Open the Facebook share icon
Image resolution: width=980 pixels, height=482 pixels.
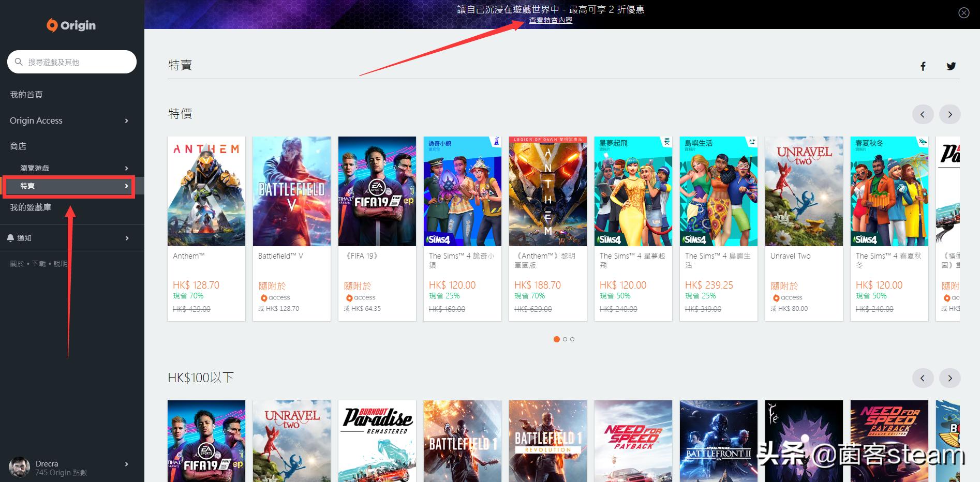click(x=923, y=66)
